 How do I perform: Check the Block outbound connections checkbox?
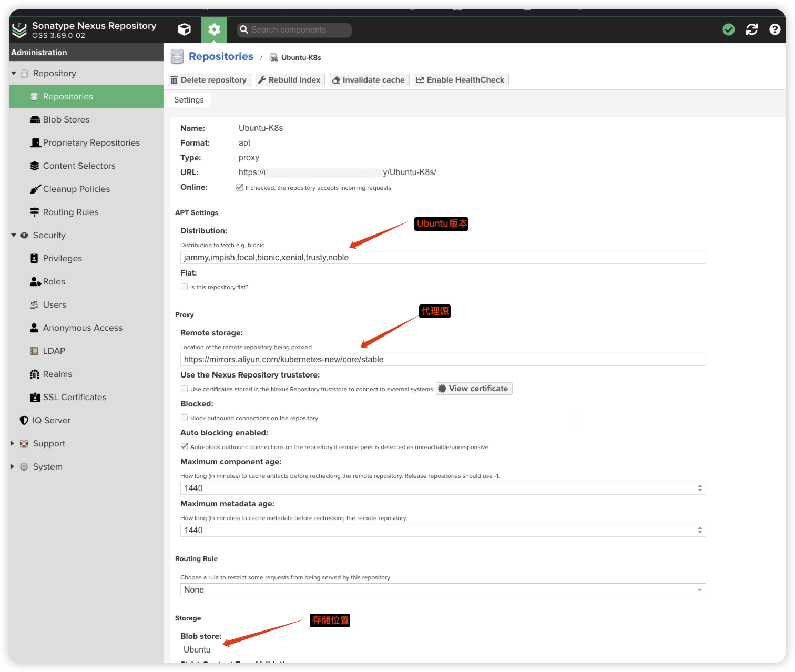184,418
